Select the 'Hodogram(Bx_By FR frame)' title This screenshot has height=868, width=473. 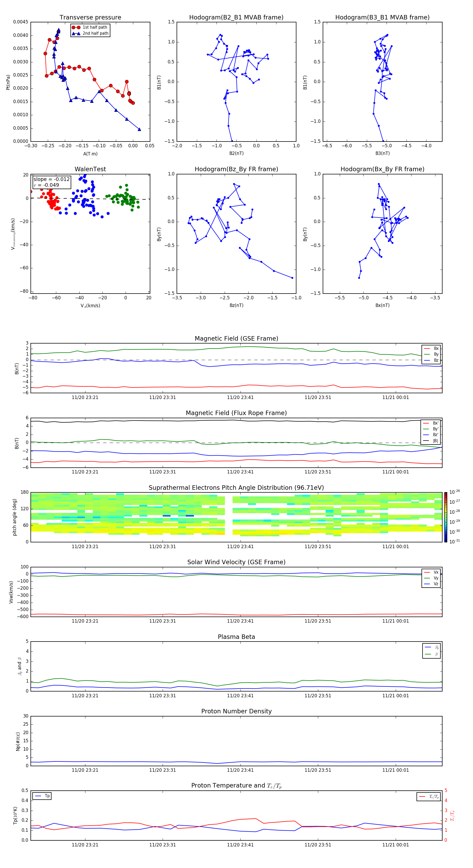pyautogui.click(x=382, y=169)
